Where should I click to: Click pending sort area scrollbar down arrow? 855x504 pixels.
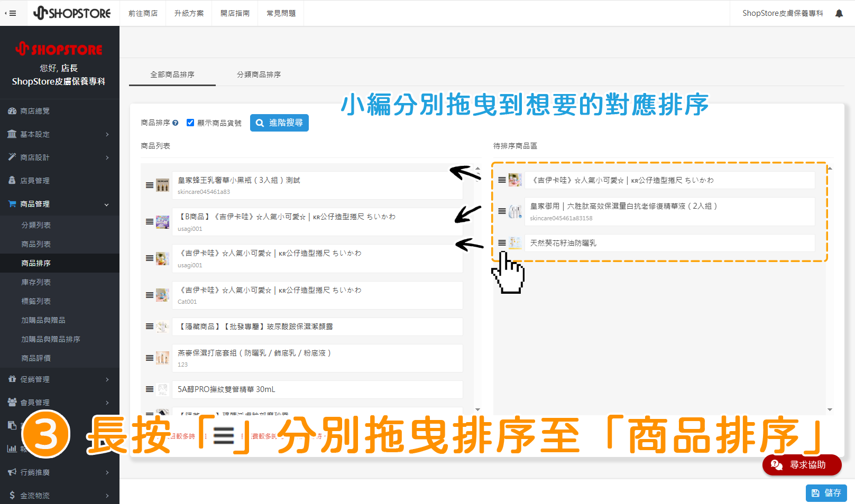pyautogui.click(x=830, y=409)
